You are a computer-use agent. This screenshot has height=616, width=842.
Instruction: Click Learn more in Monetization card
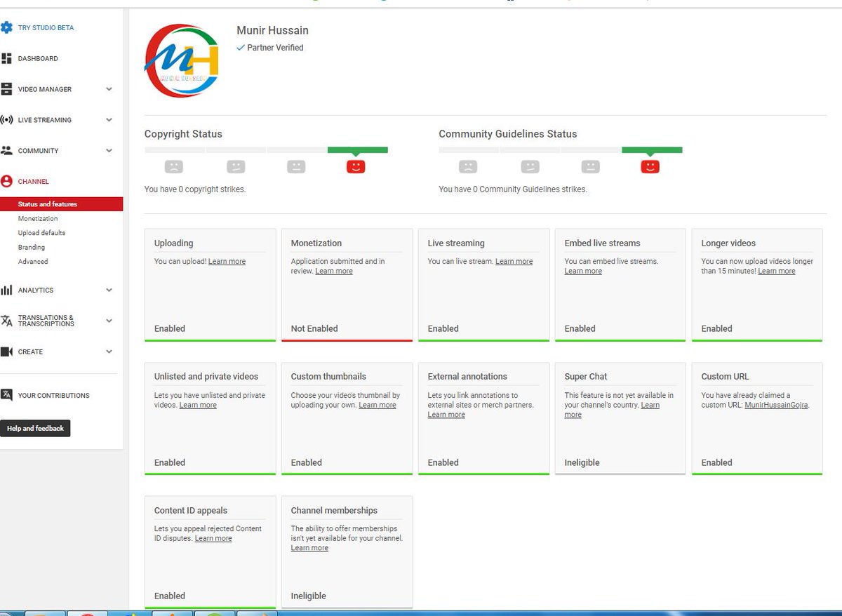(x=334, y=272)
